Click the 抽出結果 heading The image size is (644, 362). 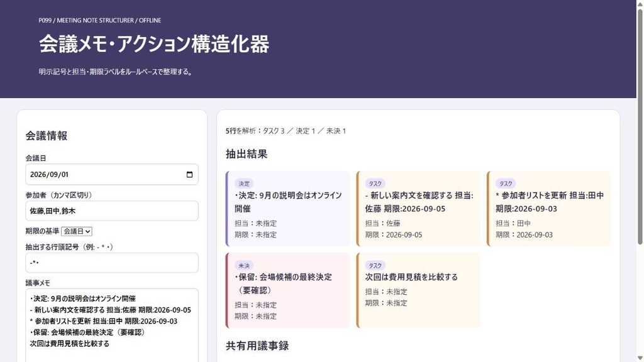247,154
